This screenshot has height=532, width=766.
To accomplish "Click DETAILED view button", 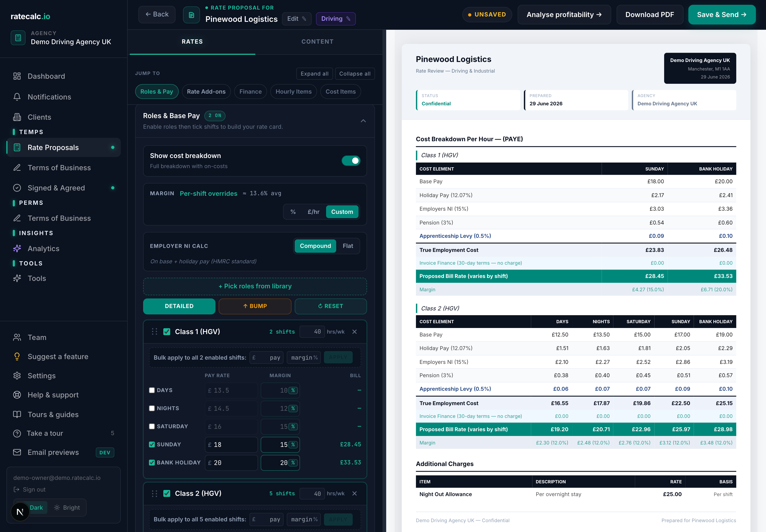I will tap(179, 306).
